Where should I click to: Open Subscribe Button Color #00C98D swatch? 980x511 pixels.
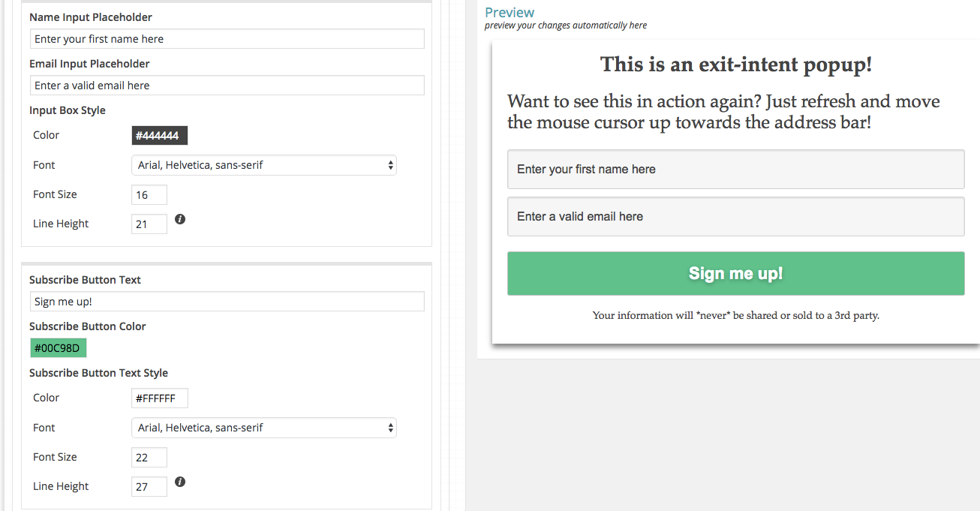pyautogui.click(x=59, y=348)
